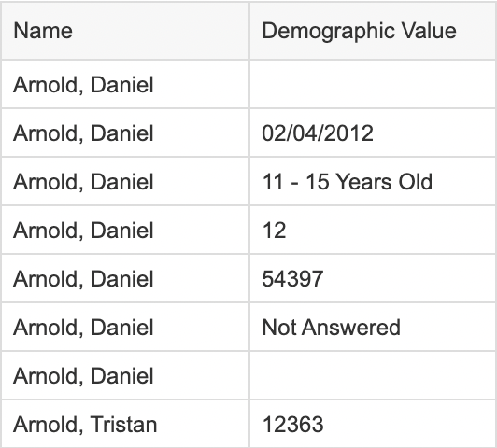Click Arnold, Daniel directly above Arnold, Tristan
497x448 pixels.
click(x=125, y=375)
